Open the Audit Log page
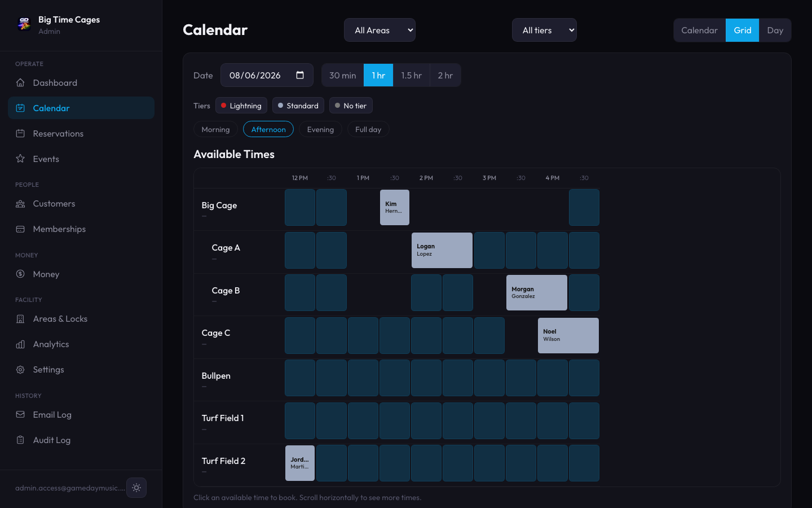The image size is (812, 508). [x=81, y=440]
